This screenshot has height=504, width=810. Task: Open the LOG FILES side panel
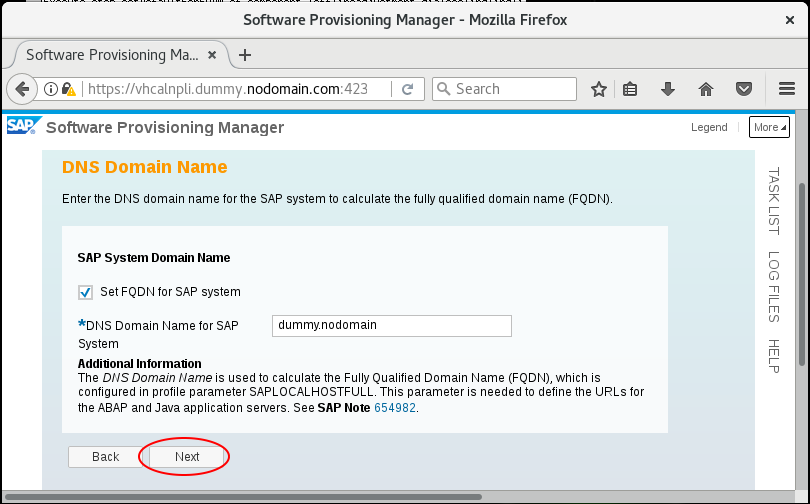(773, 287)
